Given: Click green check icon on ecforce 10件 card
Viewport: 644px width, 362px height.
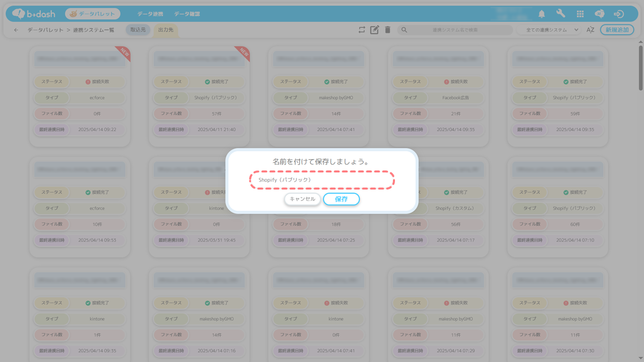Looking at the screenshot, I should point(88,192).
